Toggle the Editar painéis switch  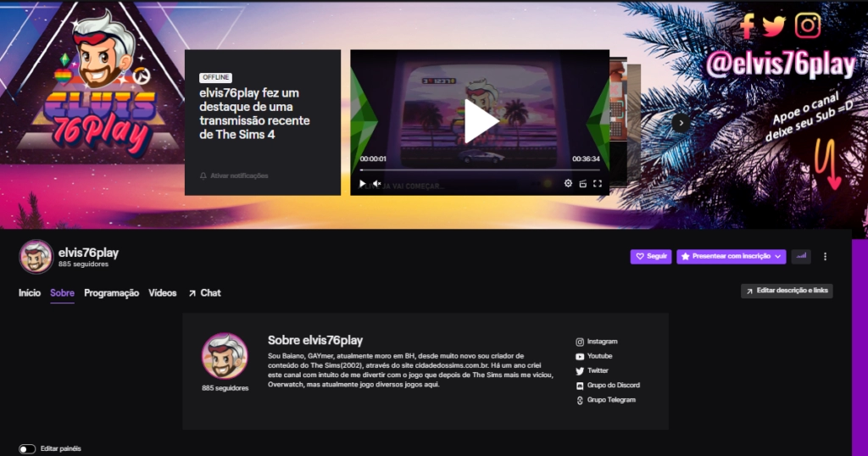click(x=27, y=448)
